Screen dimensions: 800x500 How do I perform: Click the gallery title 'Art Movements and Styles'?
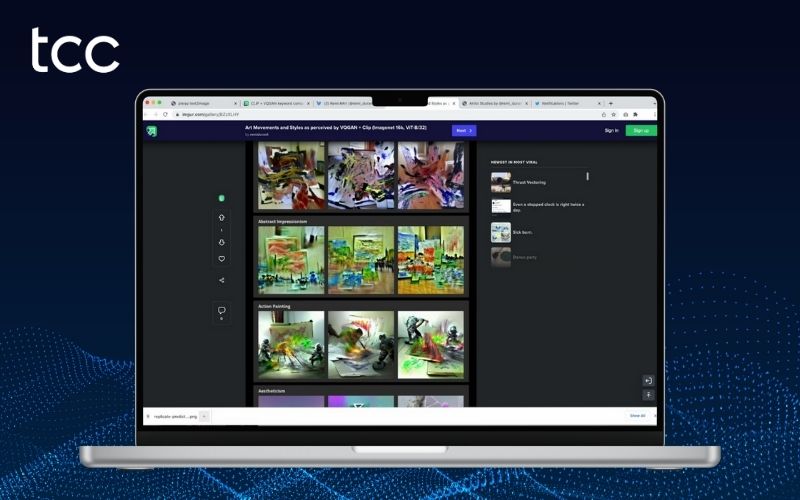(336, 128)
